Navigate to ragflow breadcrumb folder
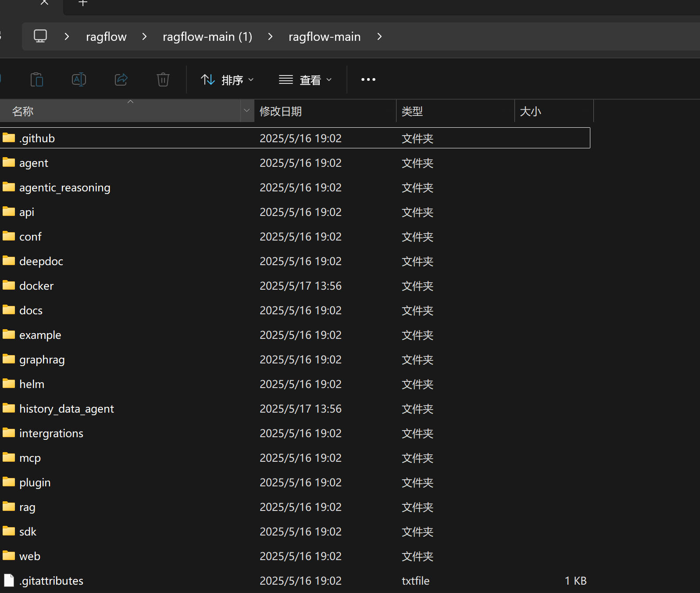Screen dimensions: 700x593 click(x=106, y=37)
